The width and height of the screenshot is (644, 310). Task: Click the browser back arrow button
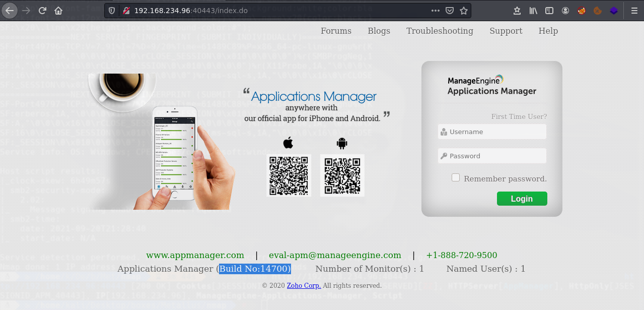10,10
